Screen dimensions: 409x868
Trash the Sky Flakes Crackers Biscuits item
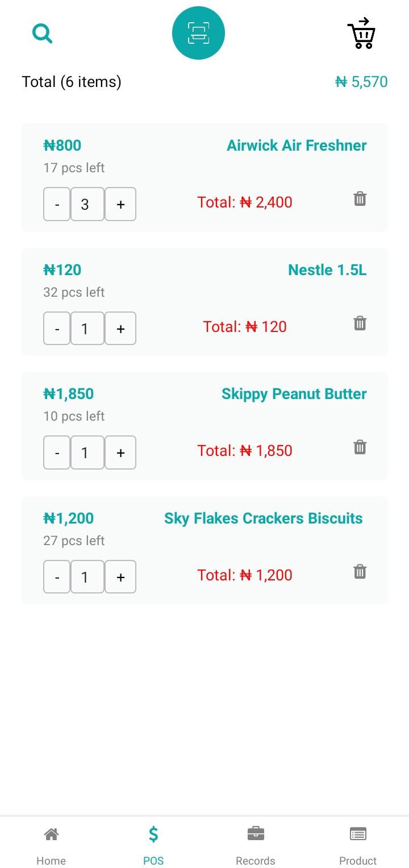click(360, 572)
